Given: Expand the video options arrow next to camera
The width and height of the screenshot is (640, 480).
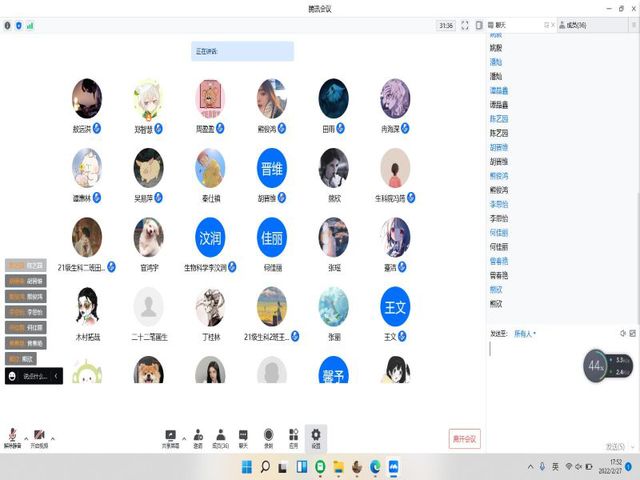Looking at the screenshot, I should (x=52, y=439).
